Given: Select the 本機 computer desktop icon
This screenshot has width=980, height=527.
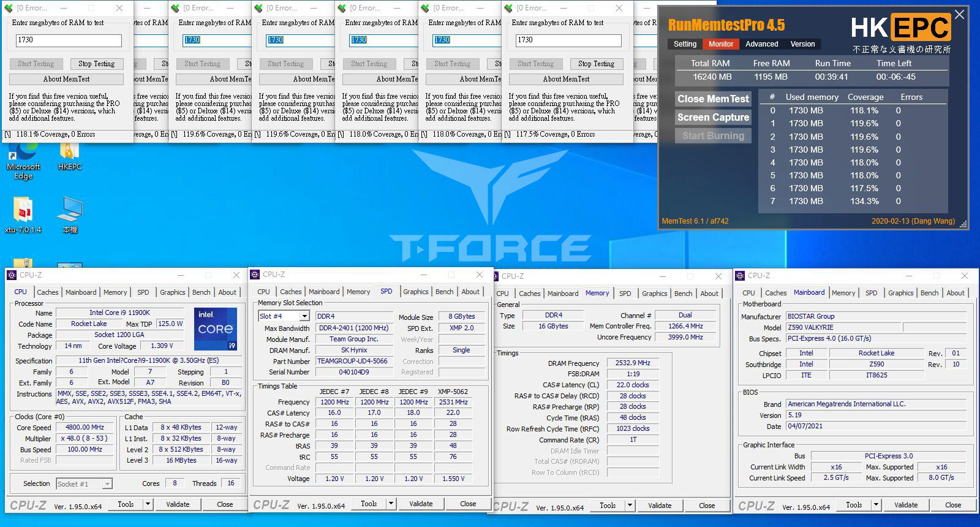Looking at the screenshot, I should 69,216.
